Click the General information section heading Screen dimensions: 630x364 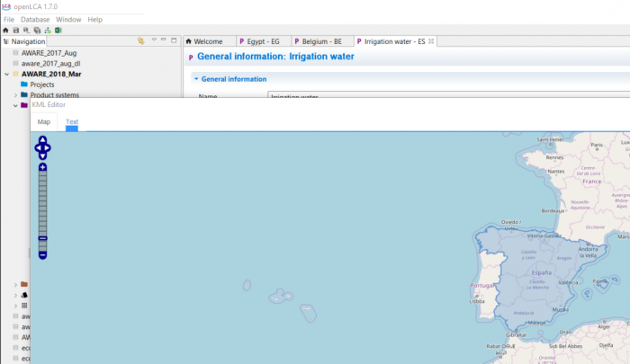tap(233, 79)
